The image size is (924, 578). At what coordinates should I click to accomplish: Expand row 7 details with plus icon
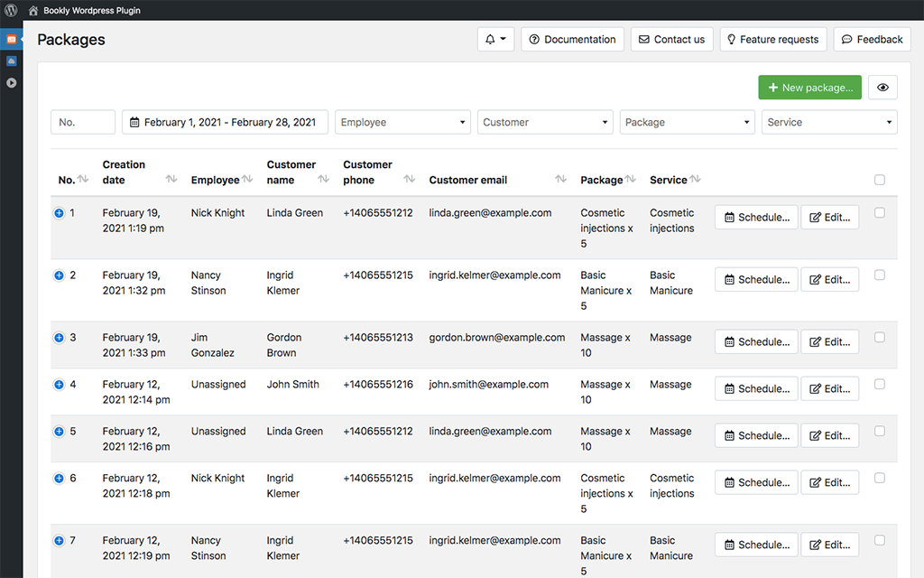pyautogui.click(x=59, y=541)
